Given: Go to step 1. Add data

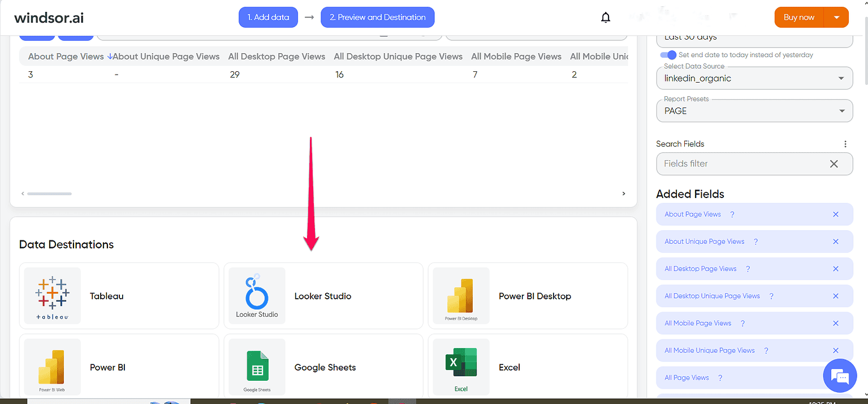Looking at the screenshot, I should pos(268,18).
